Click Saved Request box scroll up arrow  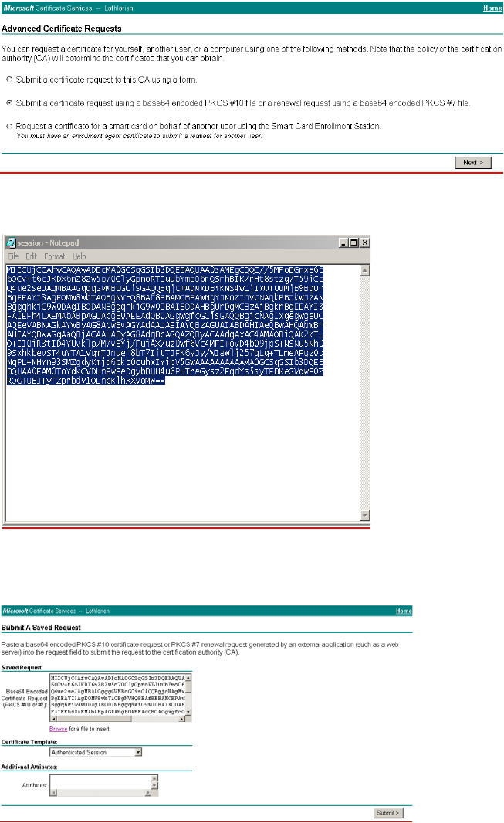188,677
